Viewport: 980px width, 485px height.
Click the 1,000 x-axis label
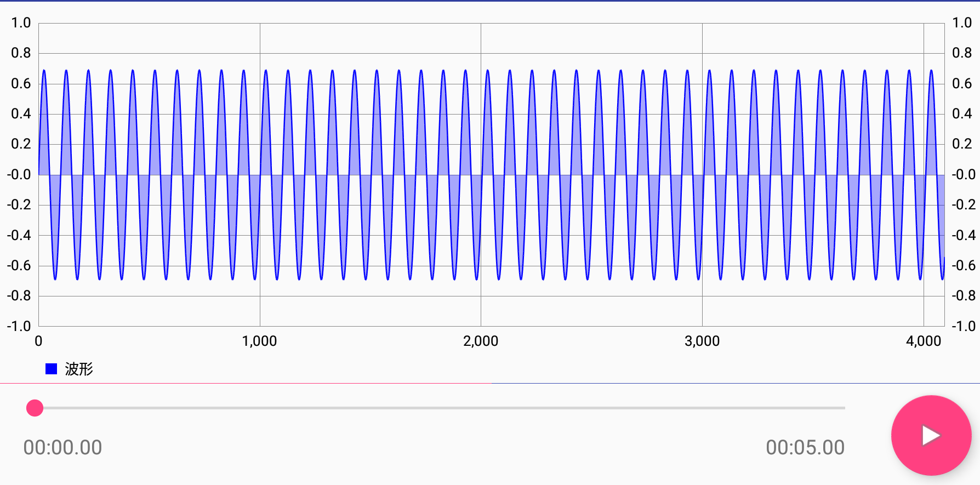pos(259,341)
